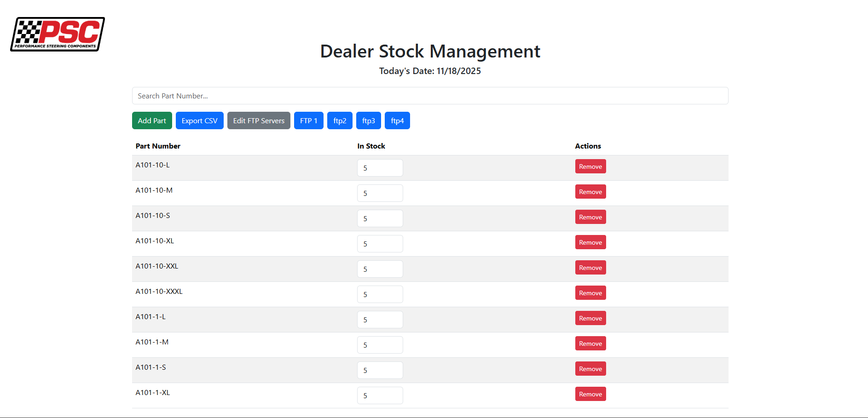Remove part A101-1-XL from stock
Screen dimensions: 868x418
[590, 394]
